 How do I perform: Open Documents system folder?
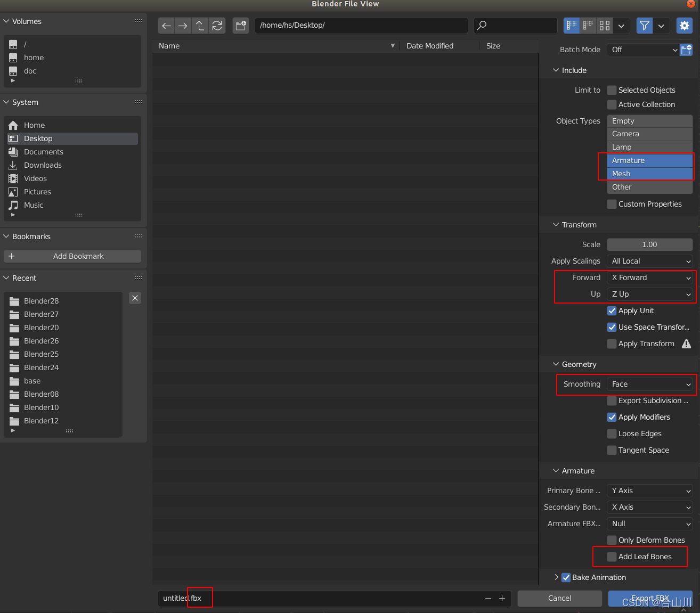72,152
